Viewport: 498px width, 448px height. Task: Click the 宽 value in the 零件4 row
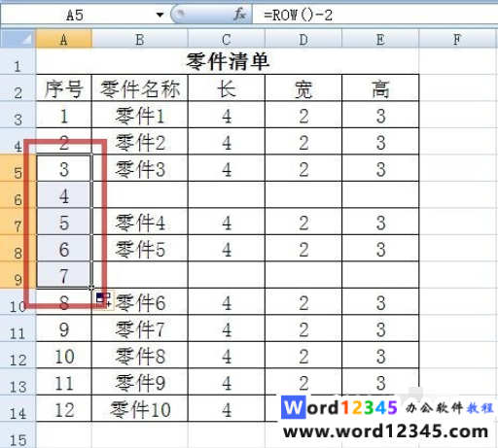click(x=303, y=222)
